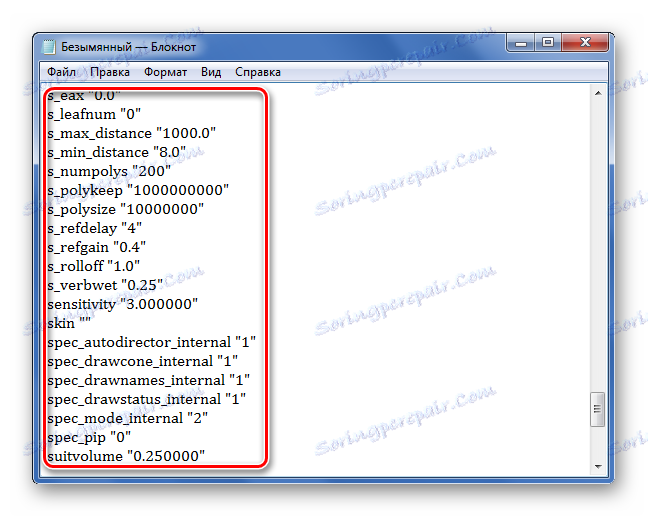Viewport: 648px width, 517px height.
Task: Open the Файл menu
Action: [x=61, y=72]
